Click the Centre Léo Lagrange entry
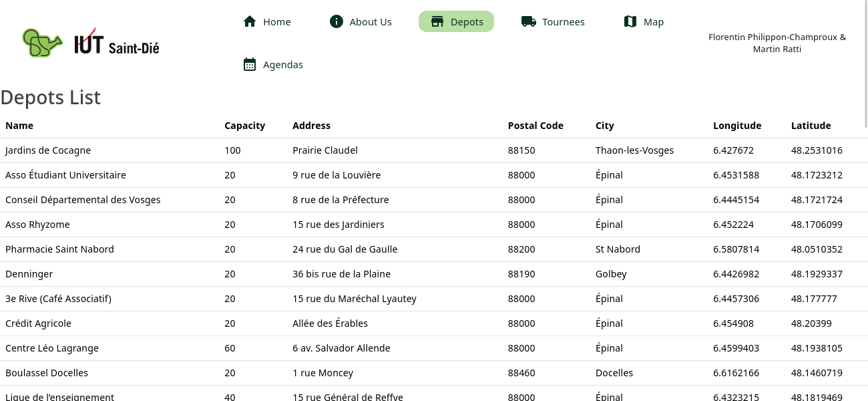Viewport: 868px width, 401px height. click(x=52, y=348)
